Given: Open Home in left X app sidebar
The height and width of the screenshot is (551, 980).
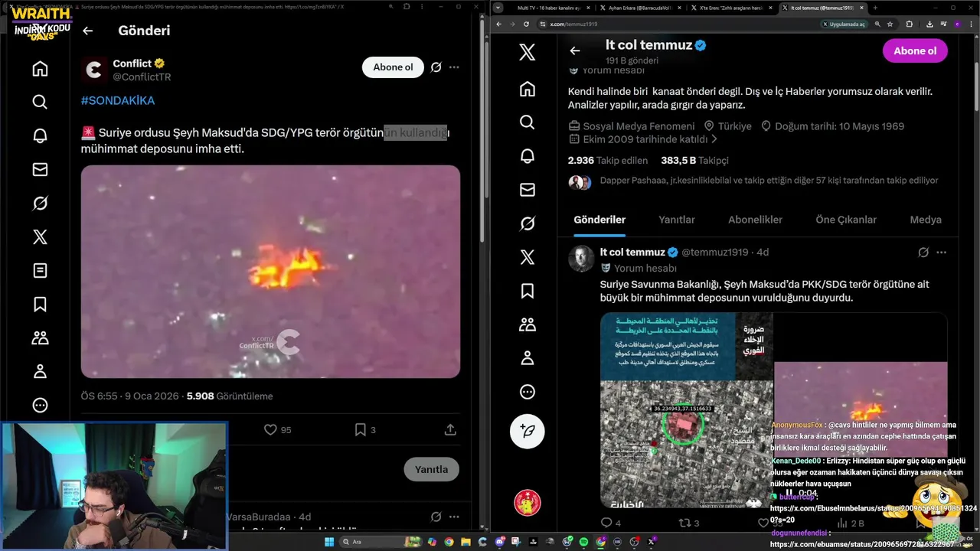Looking at the screenshot, I should 40,69.
